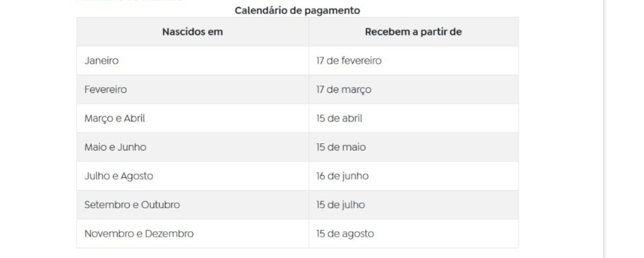This screenshot has height=258, width=644.
Task: Select the 'Recebem a partir de' column header
Action: point(414,32)
